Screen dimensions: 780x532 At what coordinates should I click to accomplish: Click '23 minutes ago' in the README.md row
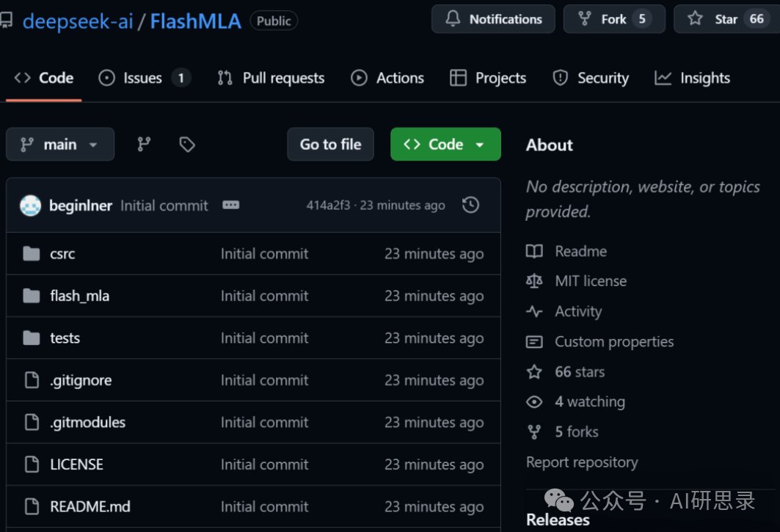coord(434,506)
